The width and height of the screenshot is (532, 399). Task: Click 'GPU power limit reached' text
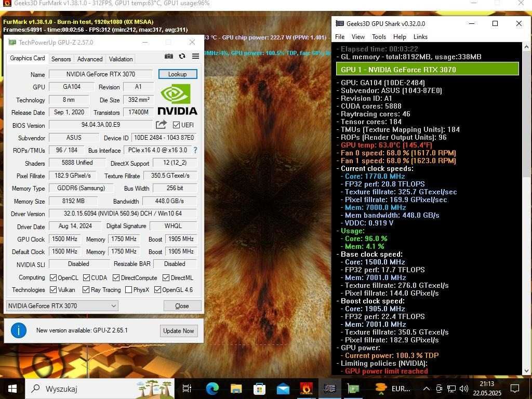coord(386,371)
